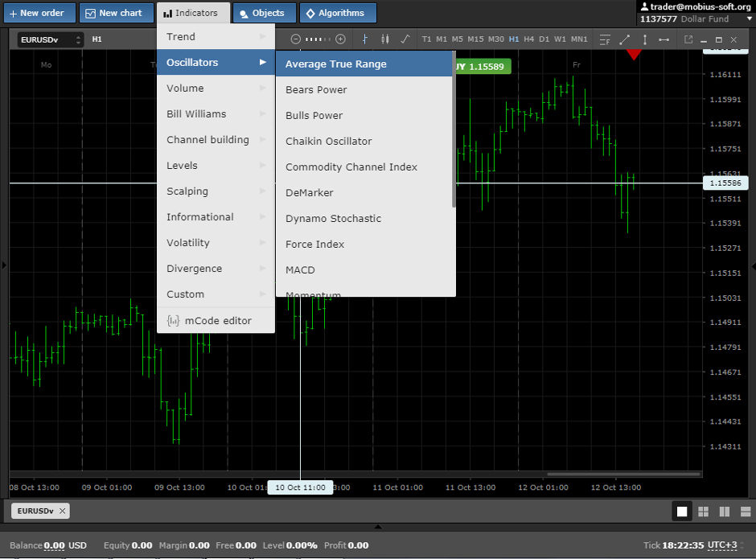Image resolution: width=756 pixels, height=559 pixels.
Task: Choose side-by-side column layout icon
Action: pyautogui.click(x=724, y=512)
